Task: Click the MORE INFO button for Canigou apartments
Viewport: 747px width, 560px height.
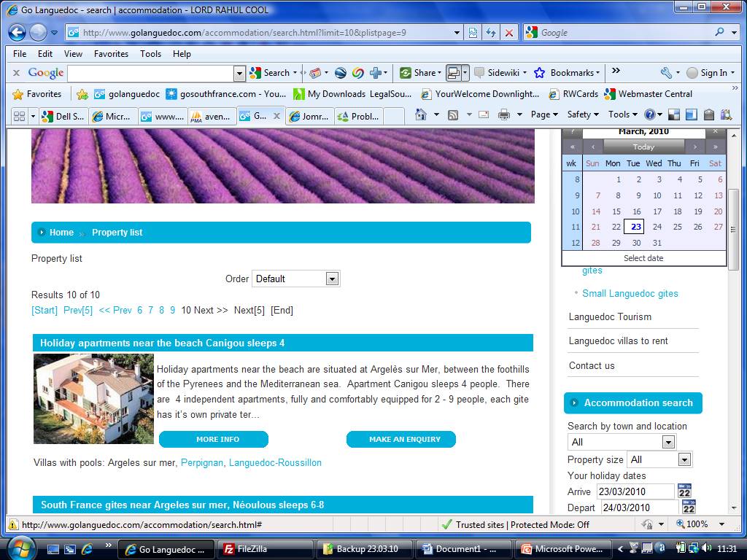Action: [x=217, y=439]
